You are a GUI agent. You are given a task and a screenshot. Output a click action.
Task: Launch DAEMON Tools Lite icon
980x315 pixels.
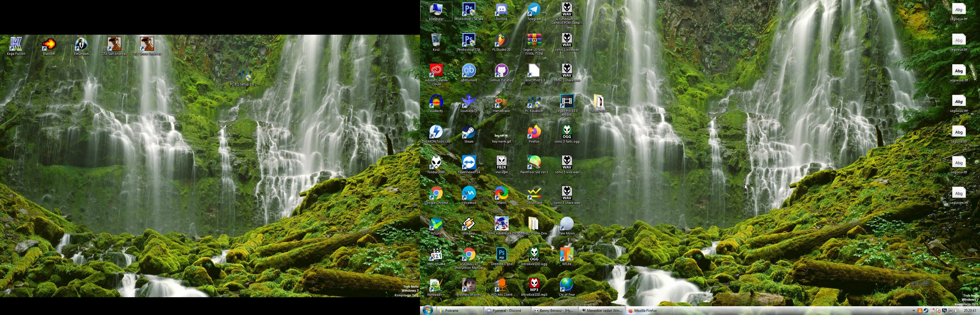[436, 134]
